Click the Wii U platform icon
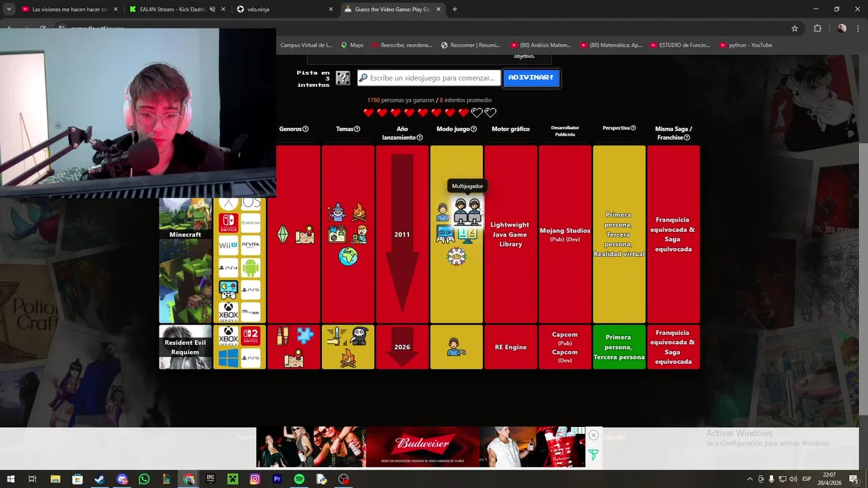868x488 pixels. coord(229,245)
